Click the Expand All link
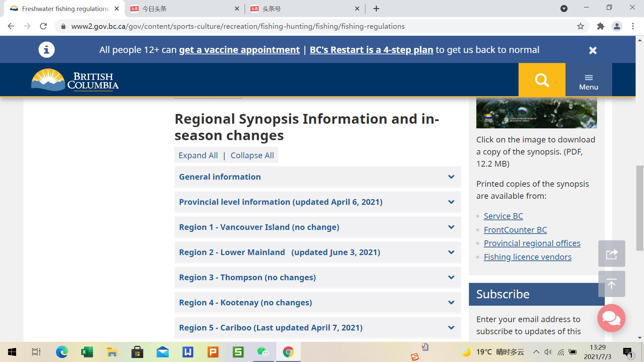The image size is (644, 362). click(198, 156)
